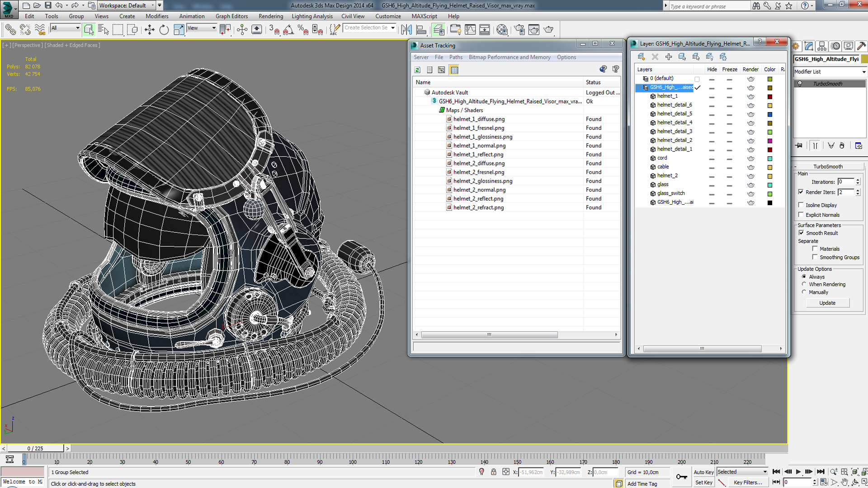The height and width of the screenshot is (488, 868).
Task: Refresh the Asset Tracking list
Action: [418, 70]
